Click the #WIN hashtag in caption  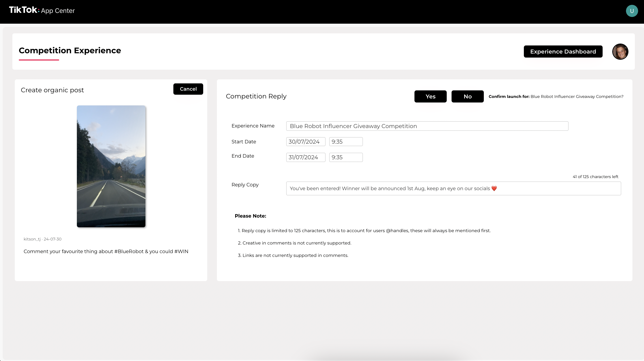coord(181,252)
